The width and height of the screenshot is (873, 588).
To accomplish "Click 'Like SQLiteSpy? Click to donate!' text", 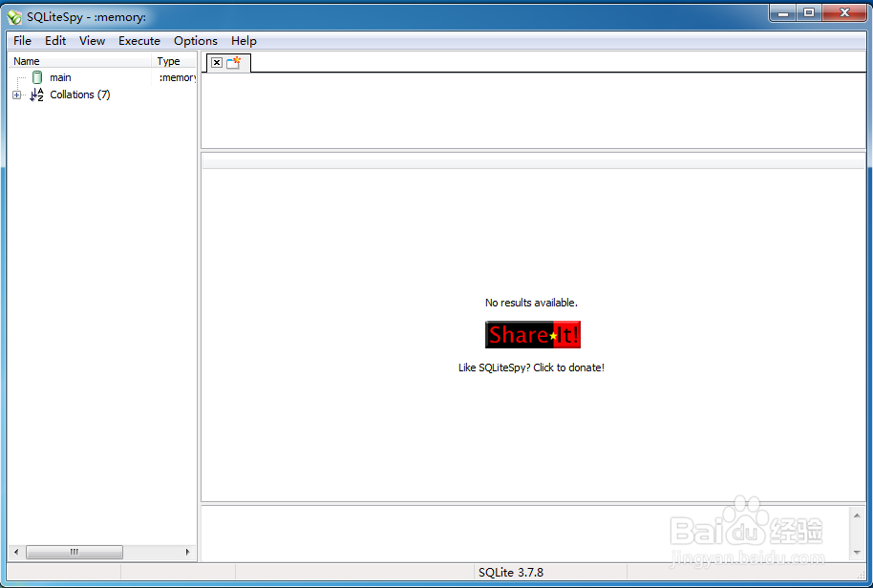I will (x=531, y=367).
